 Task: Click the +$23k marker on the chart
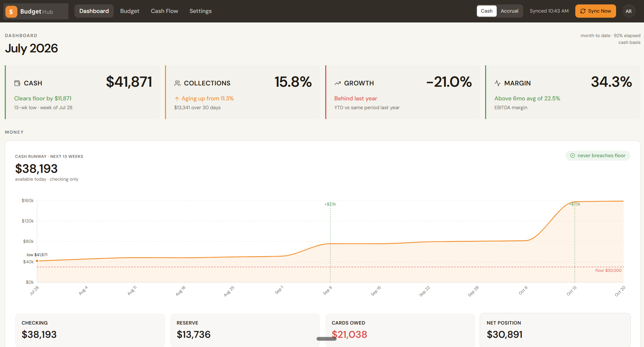330,204
